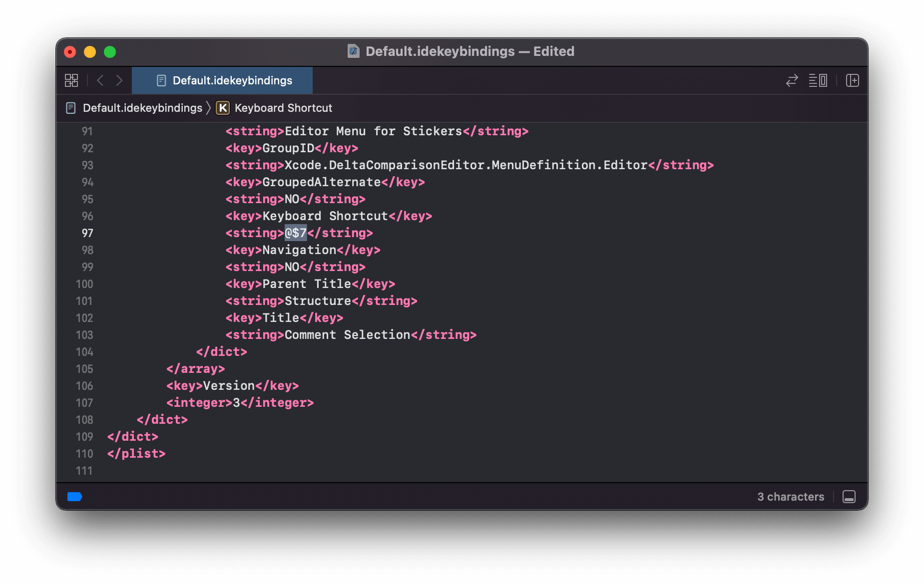
Task: Click line number 104 in the gutter
Action: point(84,352)
